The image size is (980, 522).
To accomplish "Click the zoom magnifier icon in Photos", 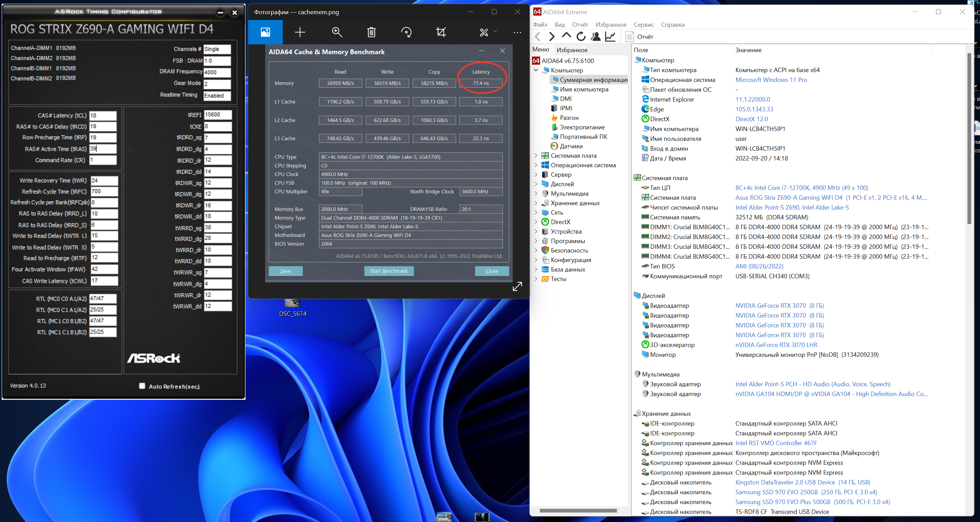I will tap(337, 32).
